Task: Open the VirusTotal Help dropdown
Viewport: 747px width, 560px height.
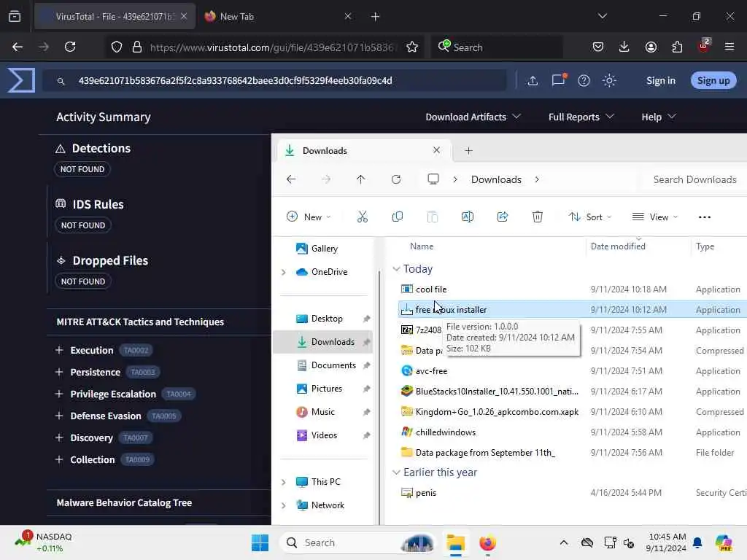Action: (659, 117)
